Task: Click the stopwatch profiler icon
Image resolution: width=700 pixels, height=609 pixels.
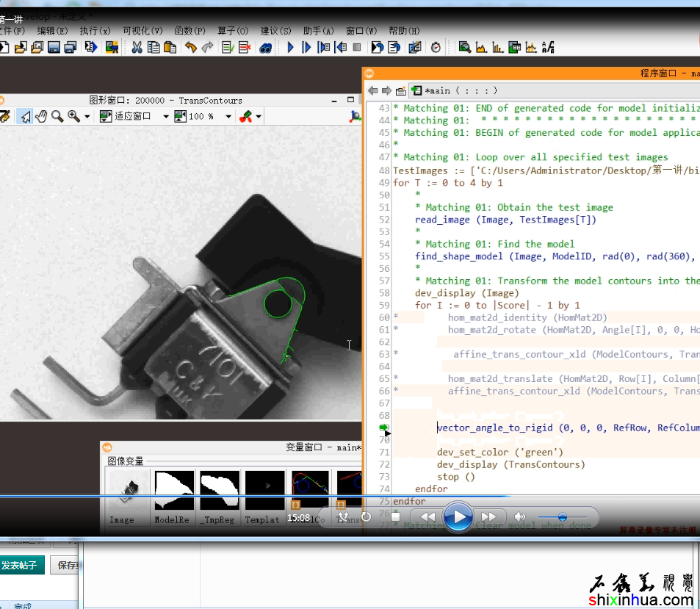Action: click(436, 48)
